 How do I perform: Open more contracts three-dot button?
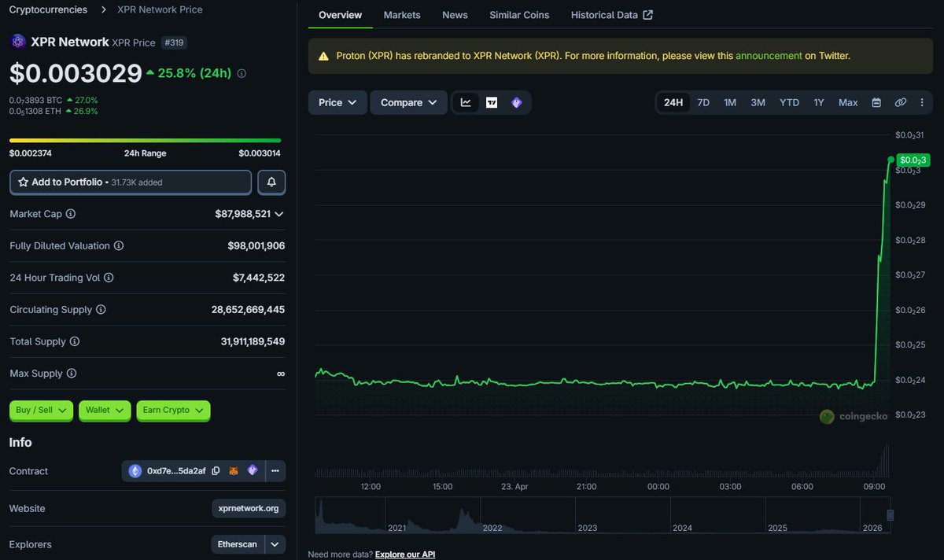tap(275, 471)
